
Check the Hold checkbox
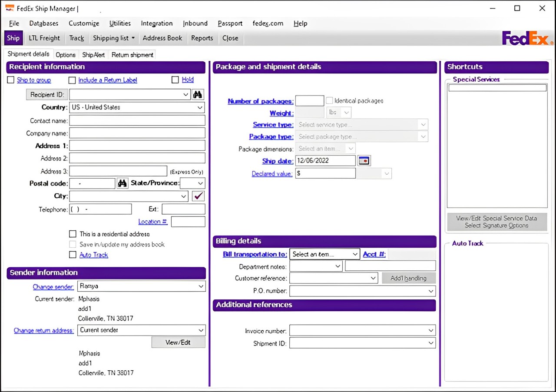click(x=175, y=80)
